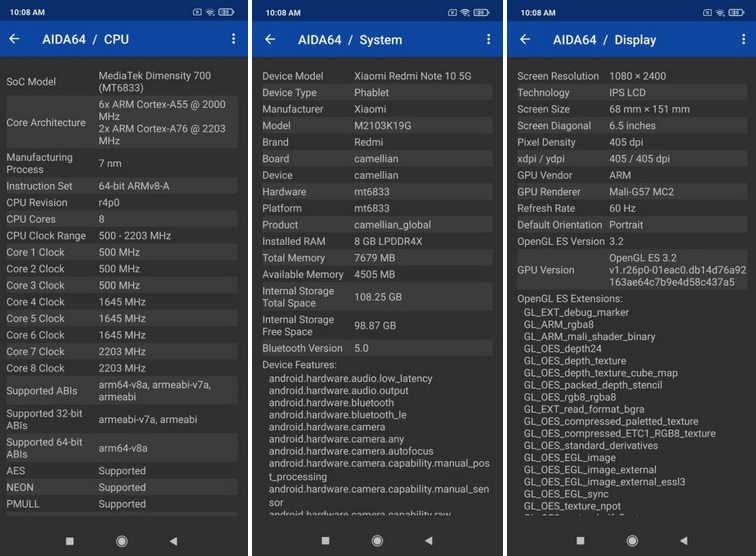Tap the Core 8 Clock row
The height and width of the screenshot is (556, 756).
pyautogui.click(x=122, y=368)
